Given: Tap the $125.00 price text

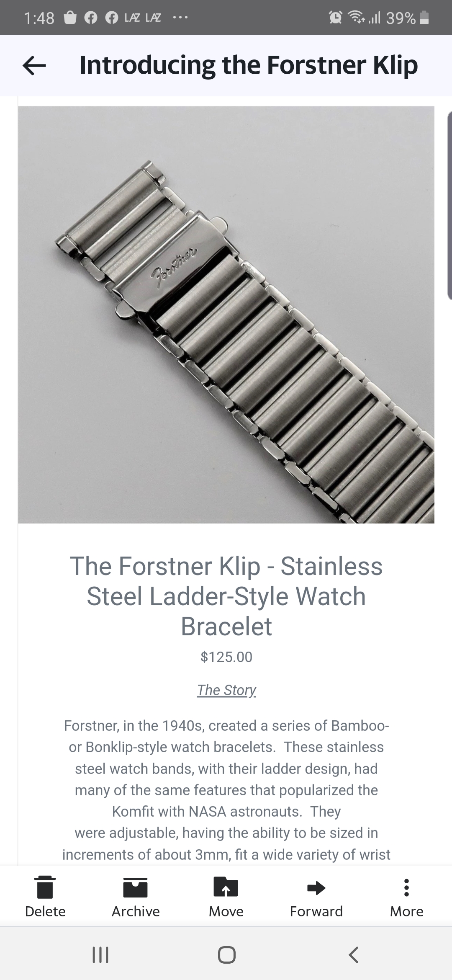Looking at the screenshot, I should point(226,657).
